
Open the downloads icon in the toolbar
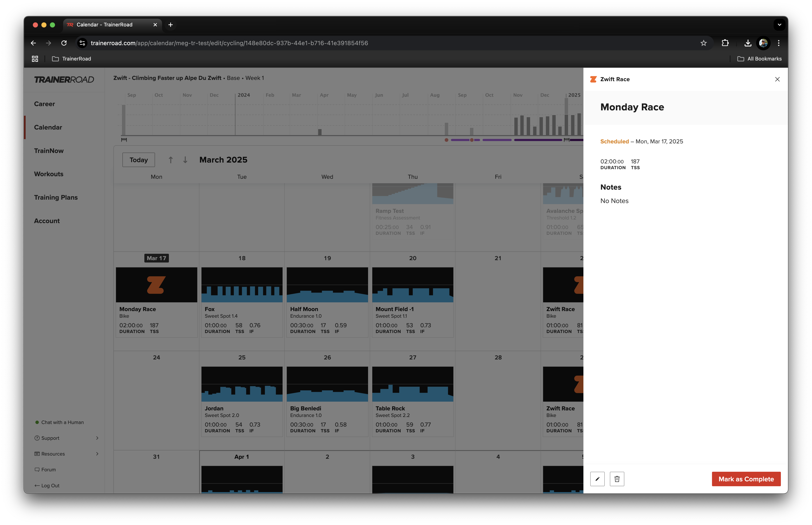pyautogui.click(x=748, y=43)
